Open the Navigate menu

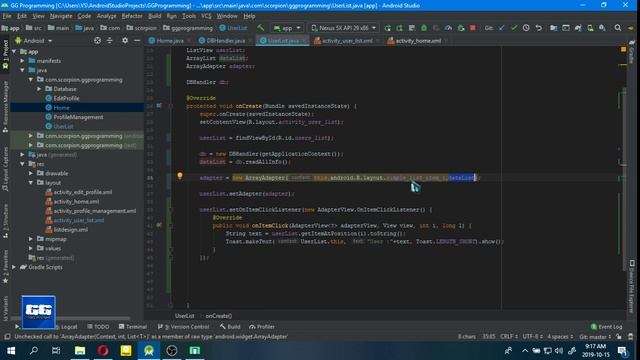(x=61, y=16)
